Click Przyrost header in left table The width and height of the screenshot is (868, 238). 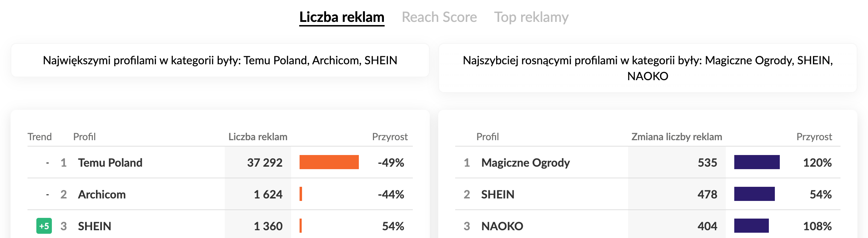[390, 137]
